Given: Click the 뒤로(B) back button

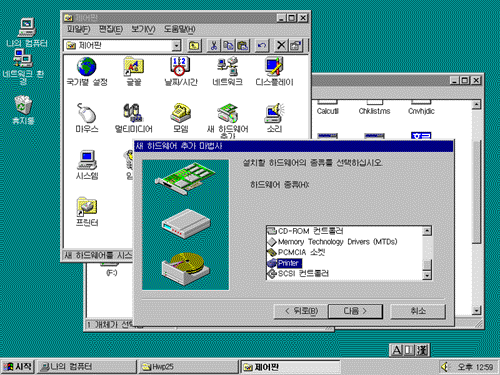Looking at the screenshot, I should (x=301, y=311).
